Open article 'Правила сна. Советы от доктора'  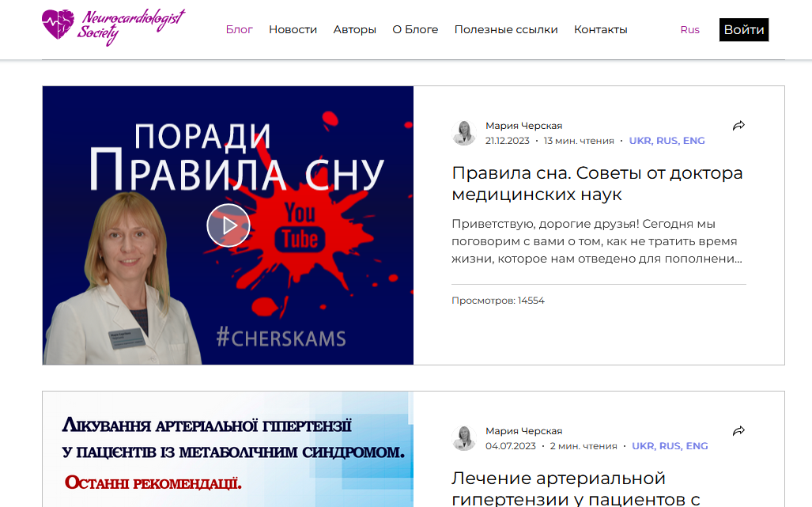point(597,184)
